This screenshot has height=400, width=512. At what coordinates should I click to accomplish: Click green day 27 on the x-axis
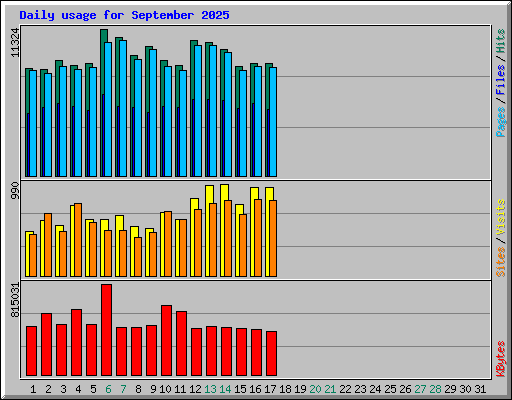click(x=420, y=389)
